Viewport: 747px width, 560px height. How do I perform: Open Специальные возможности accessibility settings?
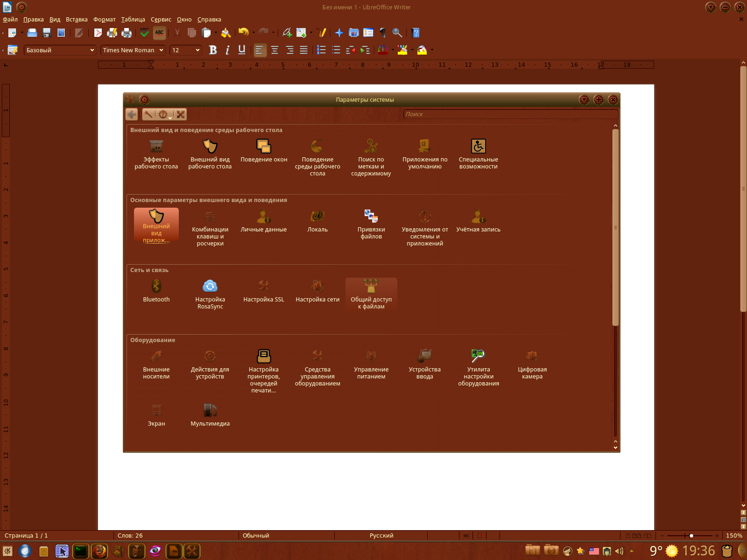(x=479, y=154)
